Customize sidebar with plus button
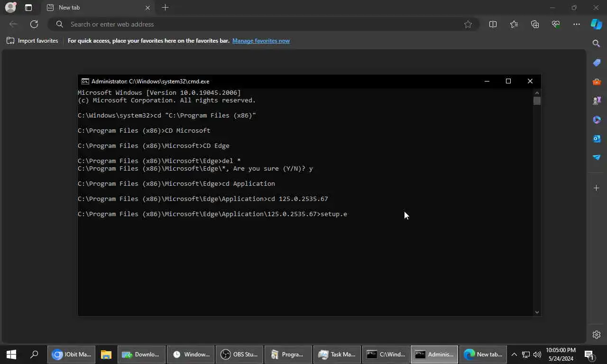 (x=597, y=188)
